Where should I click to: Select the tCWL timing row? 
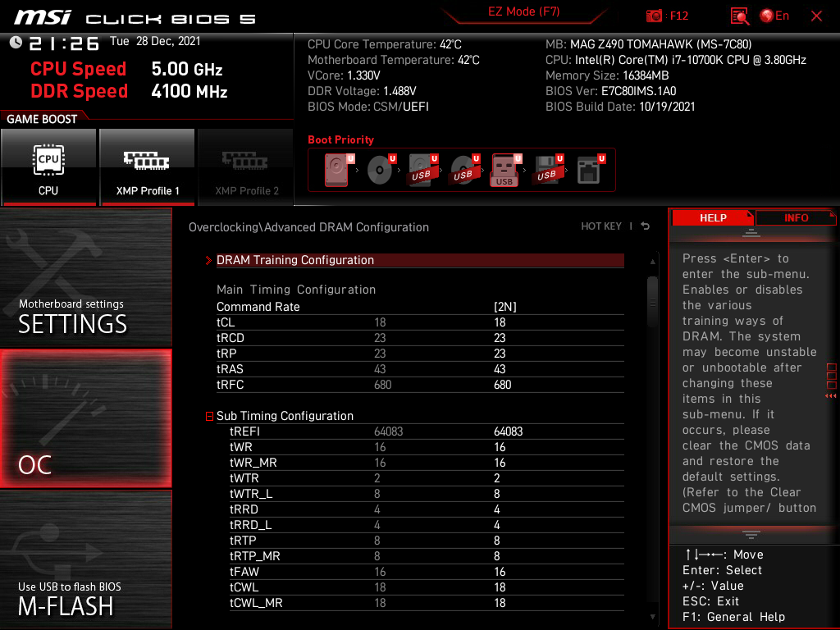tap(427, 587)
